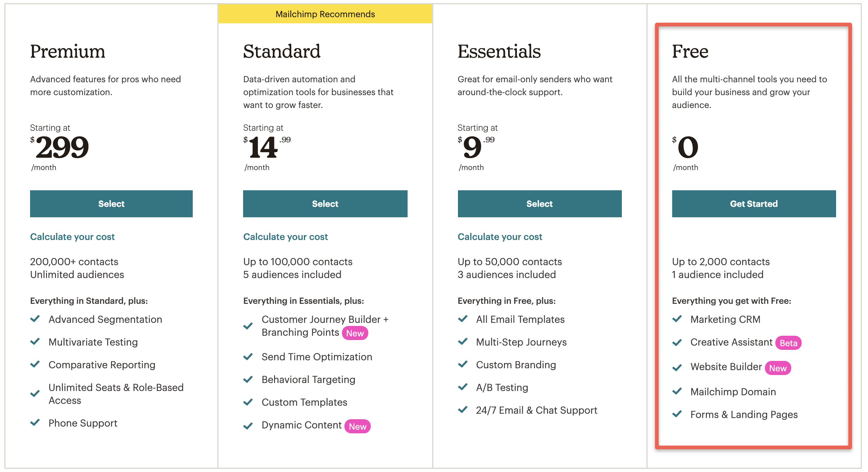Click Get Started on the Free plan
Viewport: 868px width, 472px height.
[754, 203]
